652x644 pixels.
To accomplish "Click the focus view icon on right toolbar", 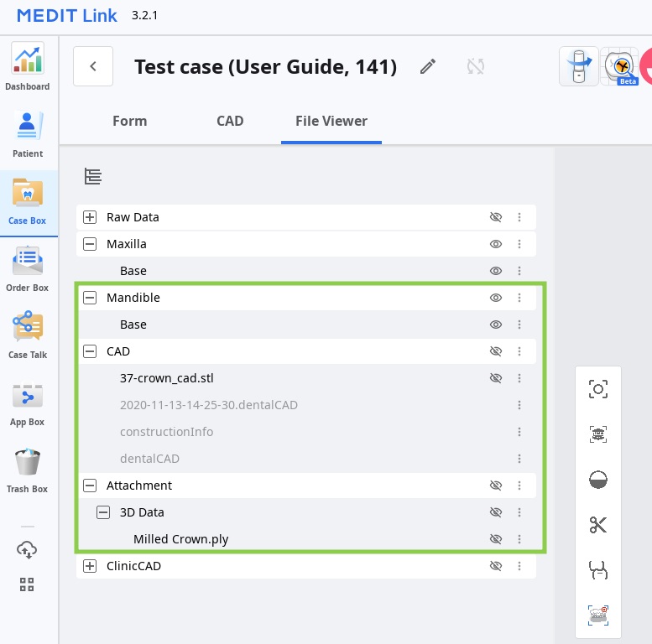I will [x=598, y=389].
